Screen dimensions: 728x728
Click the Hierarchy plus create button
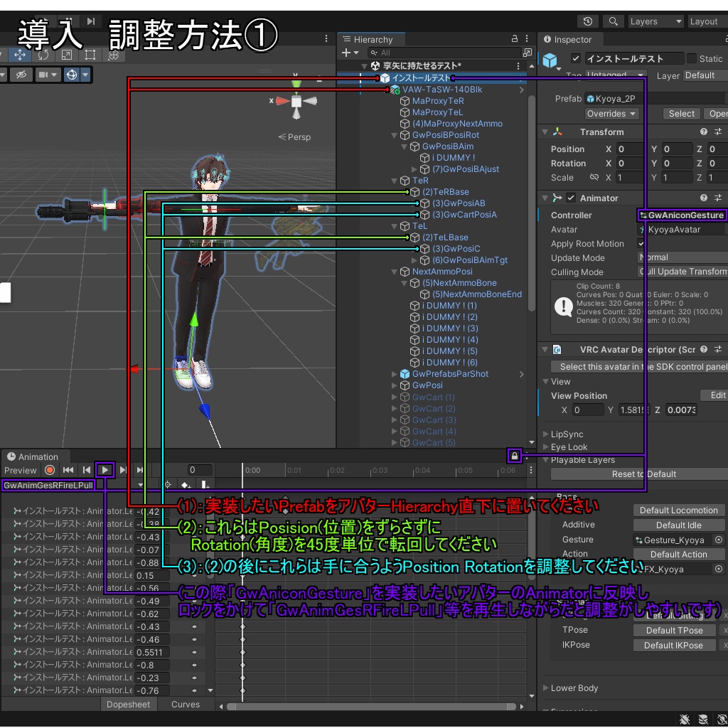coord(346,53)
